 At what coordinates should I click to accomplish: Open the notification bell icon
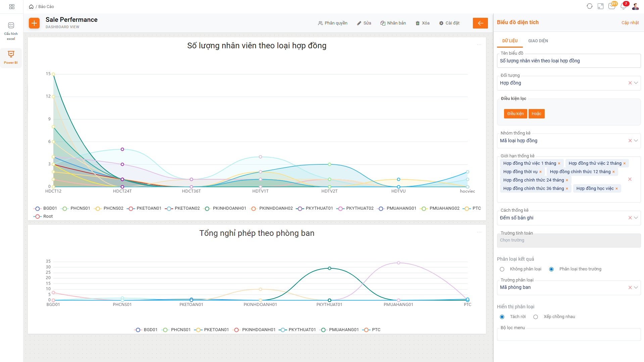[624, 6]
